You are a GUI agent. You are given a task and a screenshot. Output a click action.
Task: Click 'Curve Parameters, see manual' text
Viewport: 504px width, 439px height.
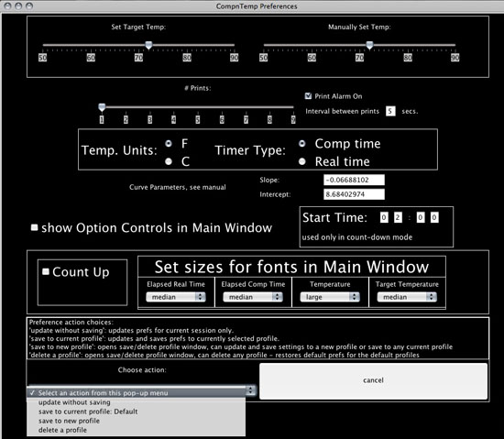[x=178, y=187]
